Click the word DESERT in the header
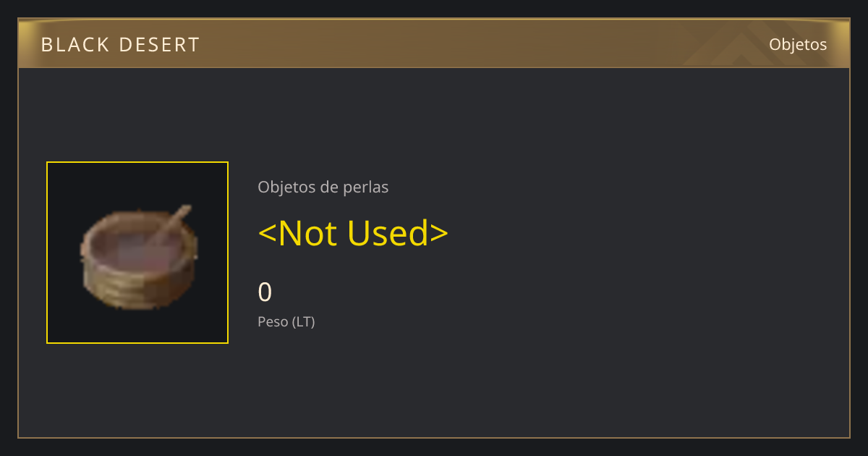The image size is (868, 456). click(x=160, y=45)
